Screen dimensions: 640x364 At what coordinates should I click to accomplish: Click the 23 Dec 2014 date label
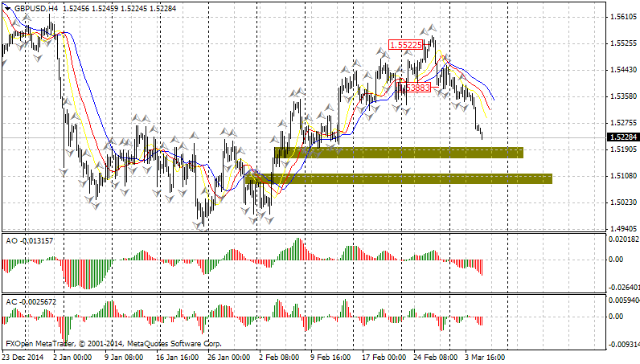(x=24, y=357)
